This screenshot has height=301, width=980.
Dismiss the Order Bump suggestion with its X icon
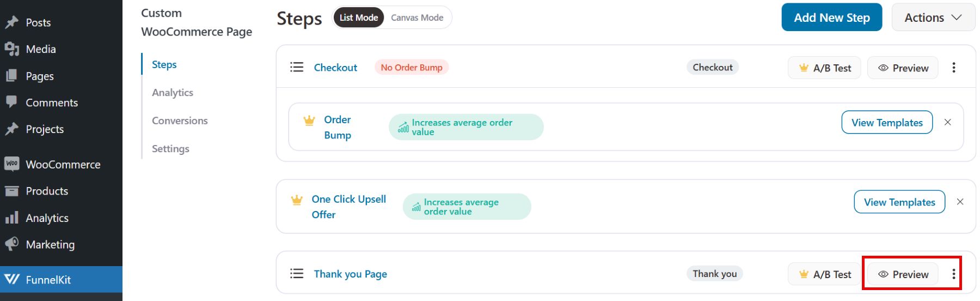pyautogui.click(x=947, y=122)
